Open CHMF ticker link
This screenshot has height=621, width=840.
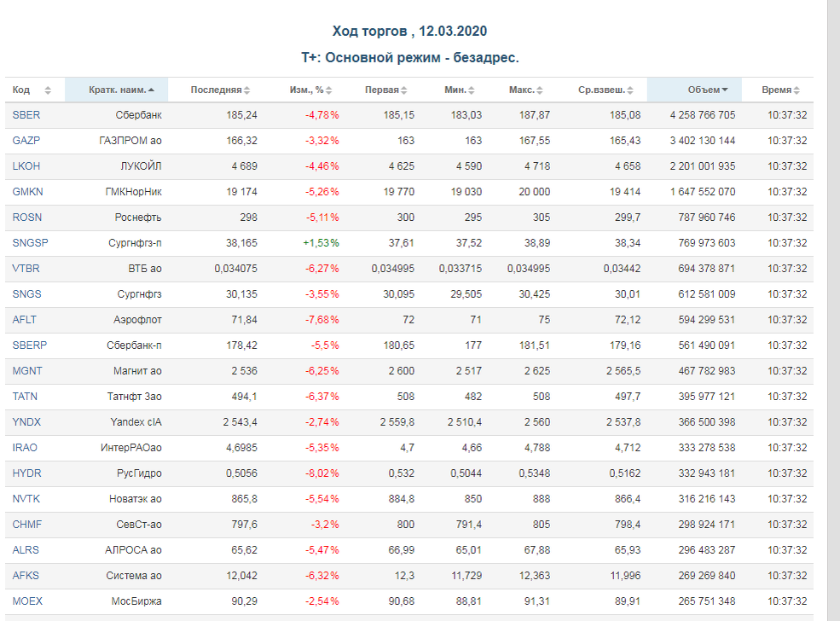(27, 525)
